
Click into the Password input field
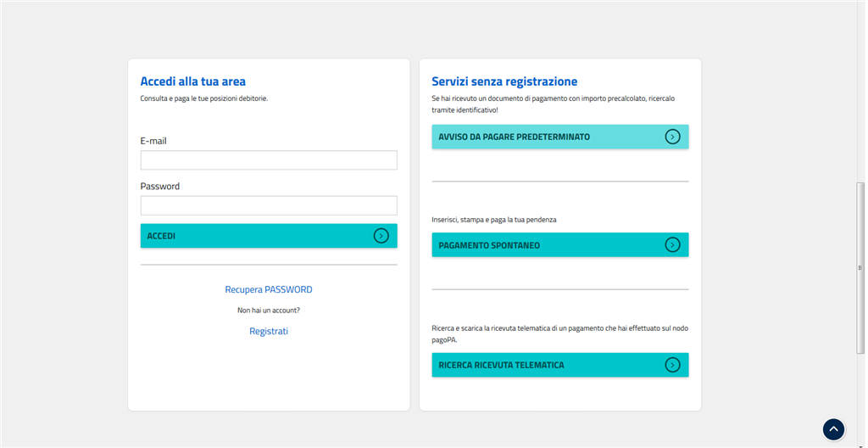click(x=268, y=205)
